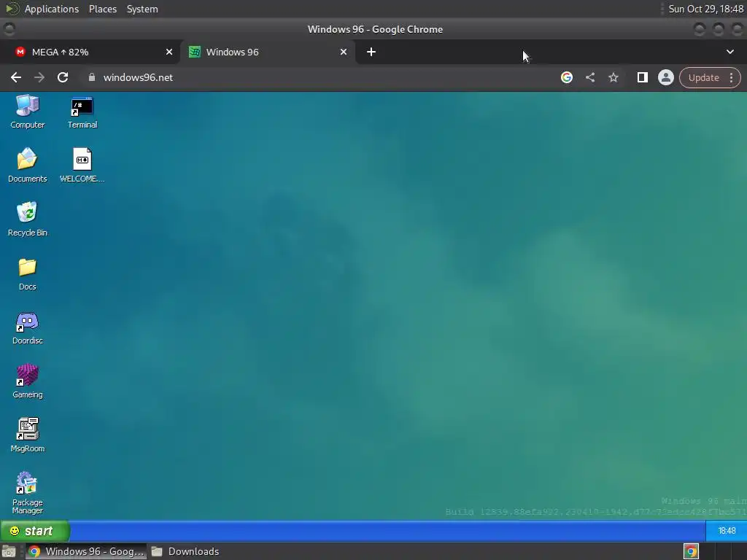Viewport: 747px width, 560px height.
Task: Open the MsgRoom shortcut
Action: point(27,435)
